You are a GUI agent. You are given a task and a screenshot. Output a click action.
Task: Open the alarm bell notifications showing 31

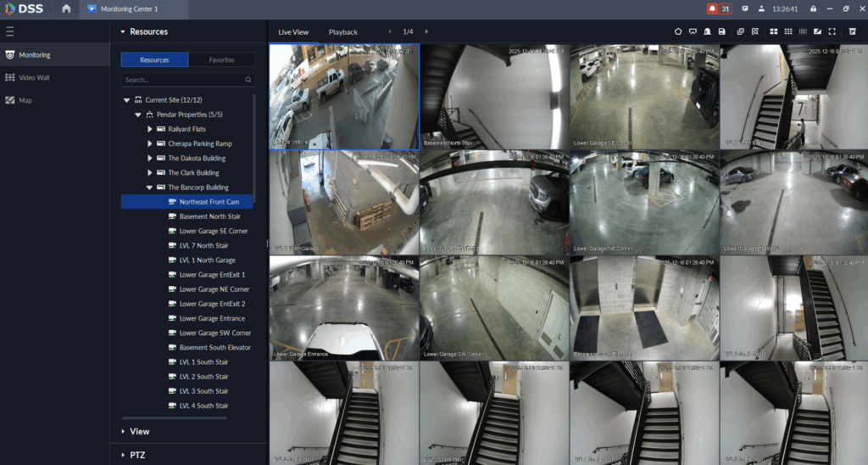719,8
